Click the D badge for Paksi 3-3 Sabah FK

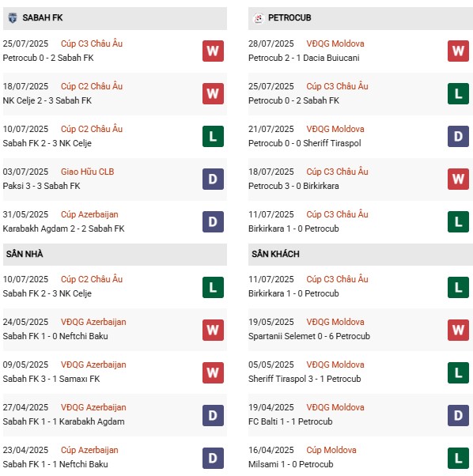213,179
